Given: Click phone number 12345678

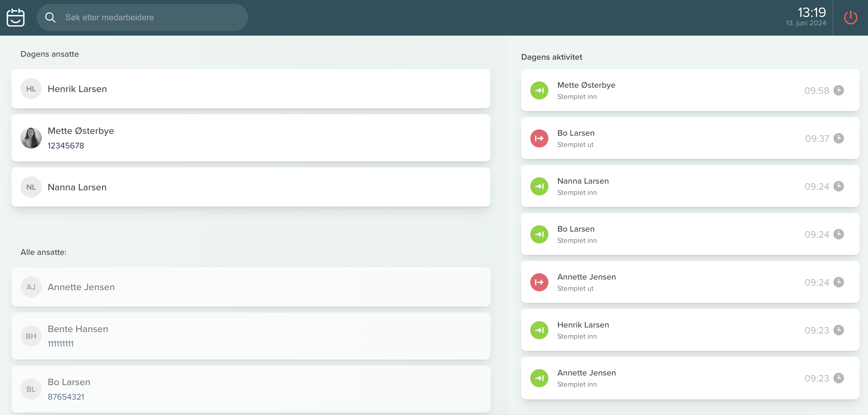Looking at the screenshot, I should click(x=66, y=145).
